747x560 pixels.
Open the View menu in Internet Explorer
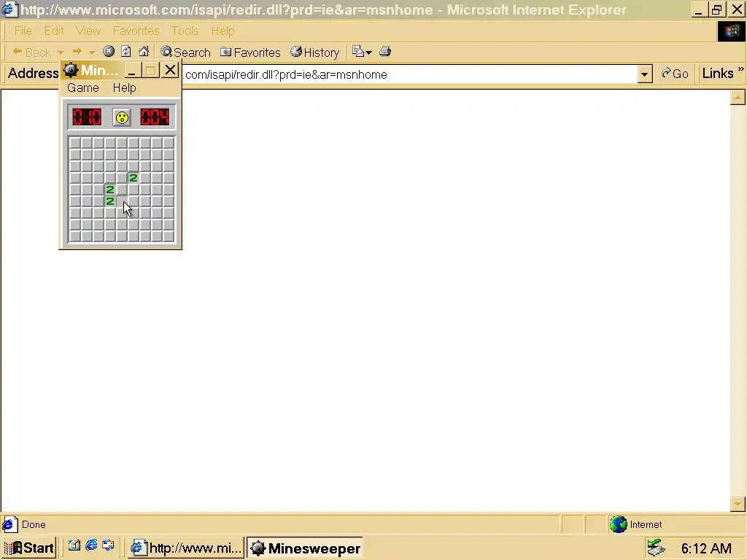click(88, 31)
